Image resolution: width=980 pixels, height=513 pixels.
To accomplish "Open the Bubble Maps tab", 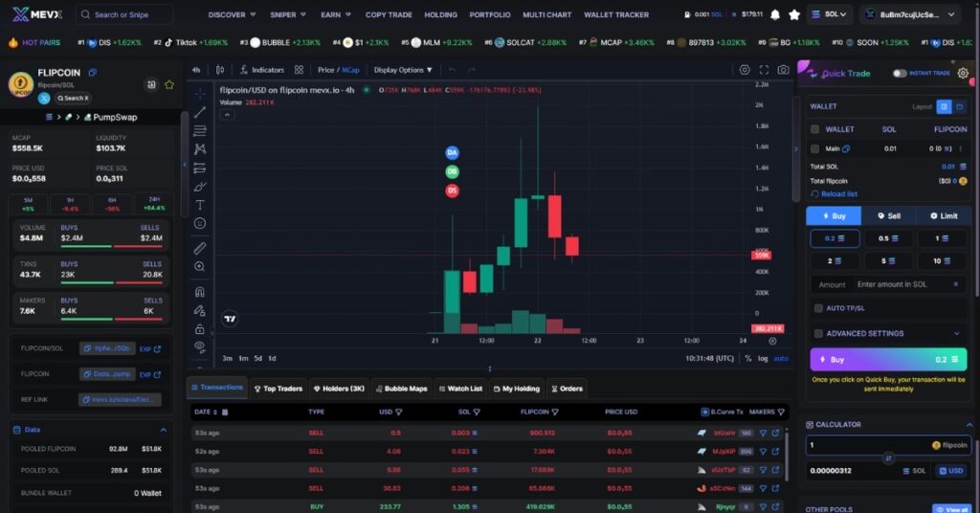I will [402, 389].
